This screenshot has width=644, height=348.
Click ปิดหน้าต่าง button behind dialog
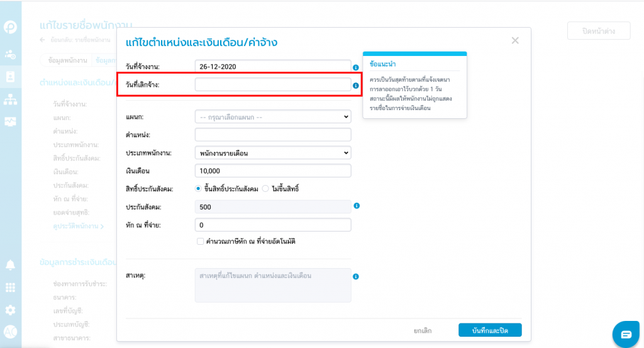[599, 31]
